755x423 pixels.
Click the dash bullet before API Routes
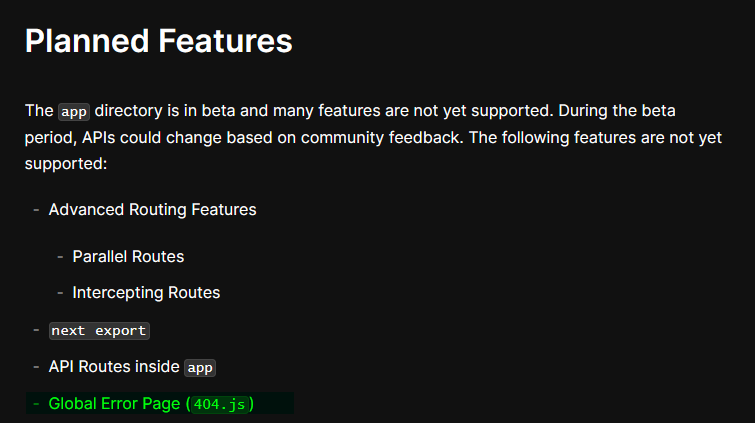36,367
